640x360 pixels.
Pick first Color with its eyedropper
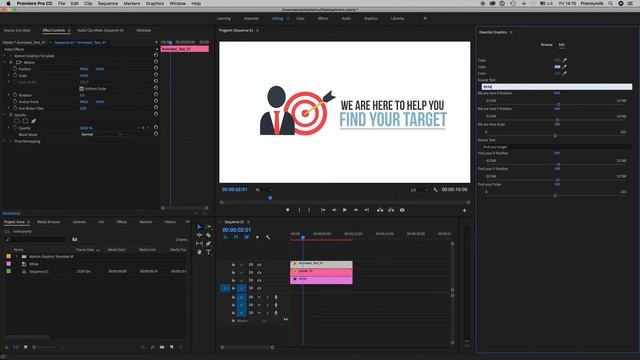click(564, 60)
